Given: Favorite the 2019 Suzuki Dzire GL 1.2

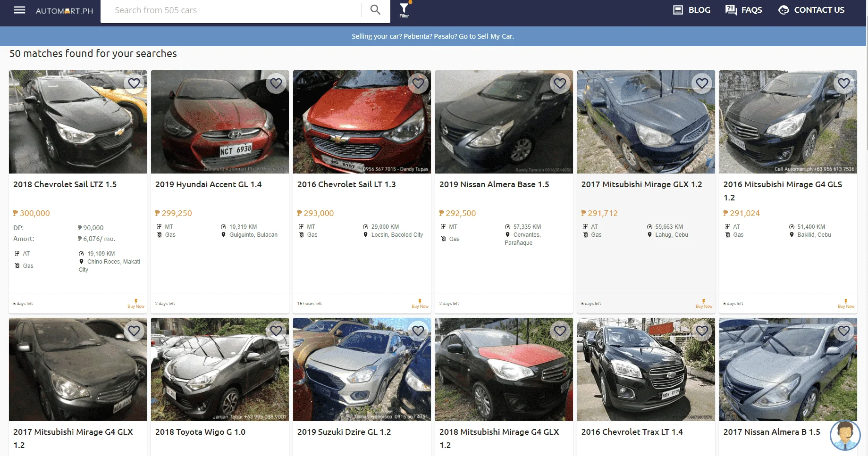Looking at the screenshot, I should tap(418, 331).
